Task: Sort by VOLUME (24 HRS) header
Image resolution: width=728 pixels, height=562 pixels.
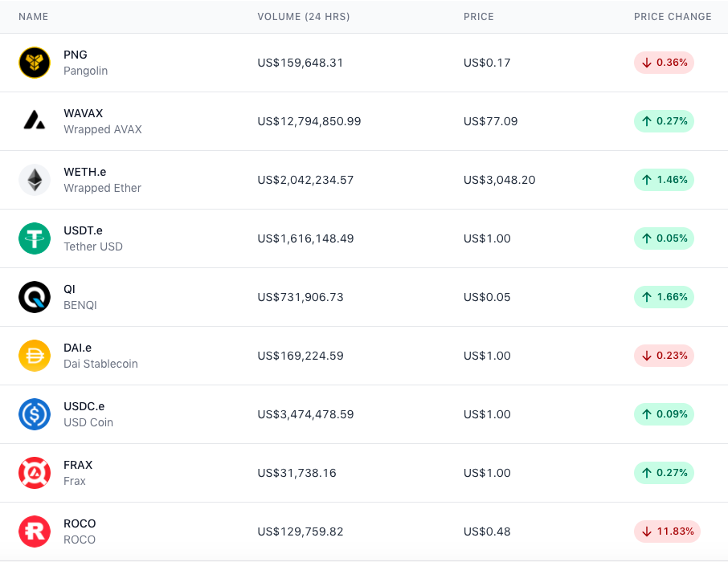Action: coord(304,17)
